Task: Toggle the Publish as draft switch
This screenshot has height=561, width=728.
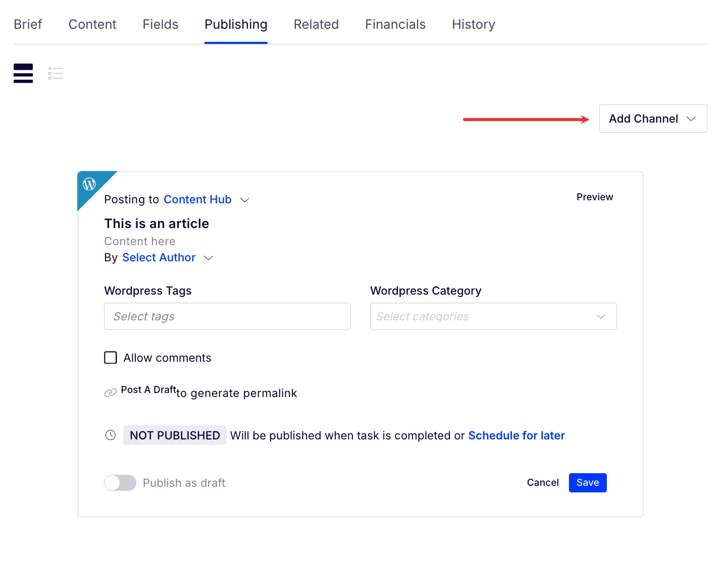Action: pyautogui.click(x=120, y=483)
